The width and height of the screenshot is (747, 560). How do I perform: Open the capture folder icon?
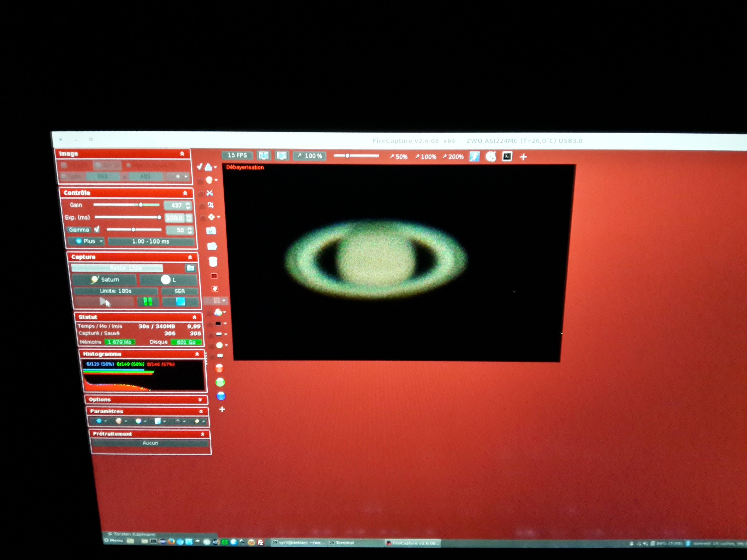[x=190, y=268]
